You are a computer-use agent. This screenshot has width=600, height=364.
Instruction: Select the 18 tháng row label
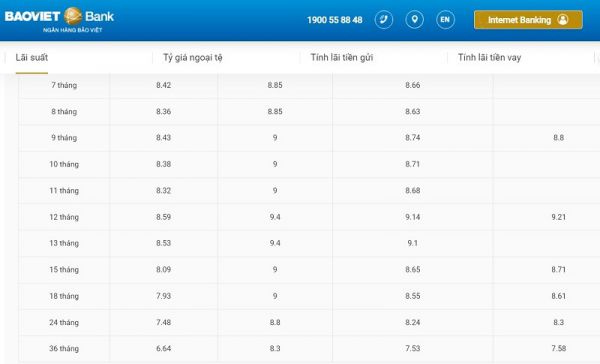coord(64,296)
